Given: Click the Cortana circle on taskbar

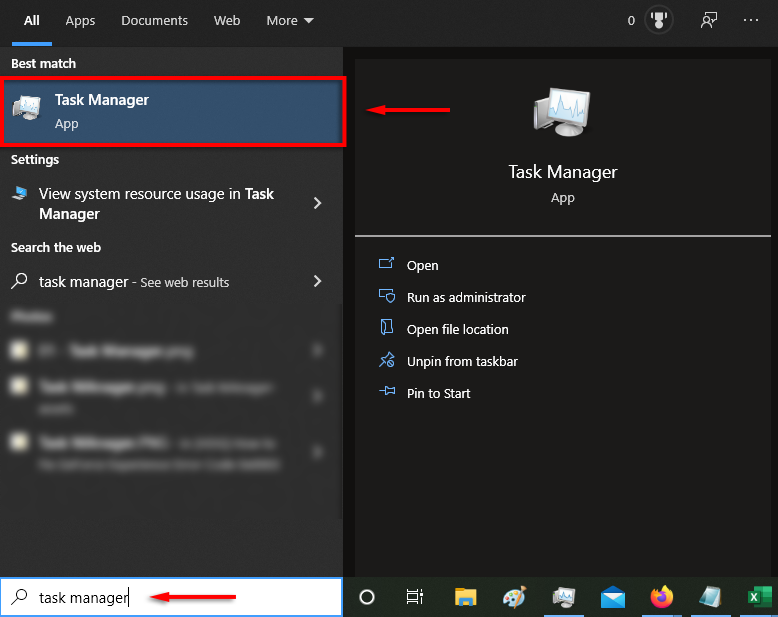Looking at the screenshot, I should click(x=367, y=597).
